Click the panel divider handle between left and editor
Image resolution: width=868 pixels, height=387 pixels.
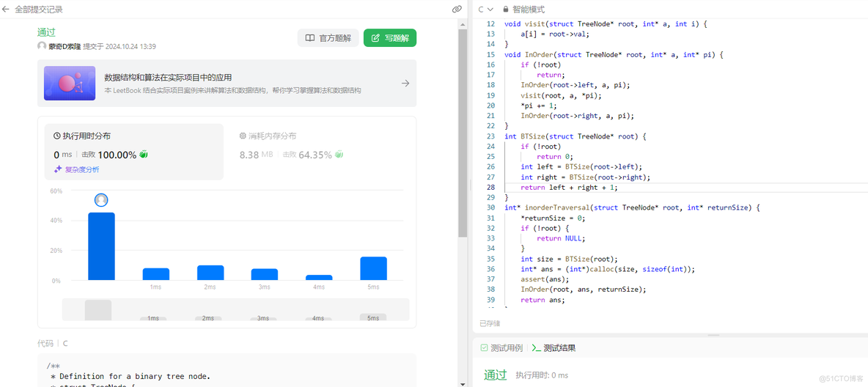(x=470, y=185)
